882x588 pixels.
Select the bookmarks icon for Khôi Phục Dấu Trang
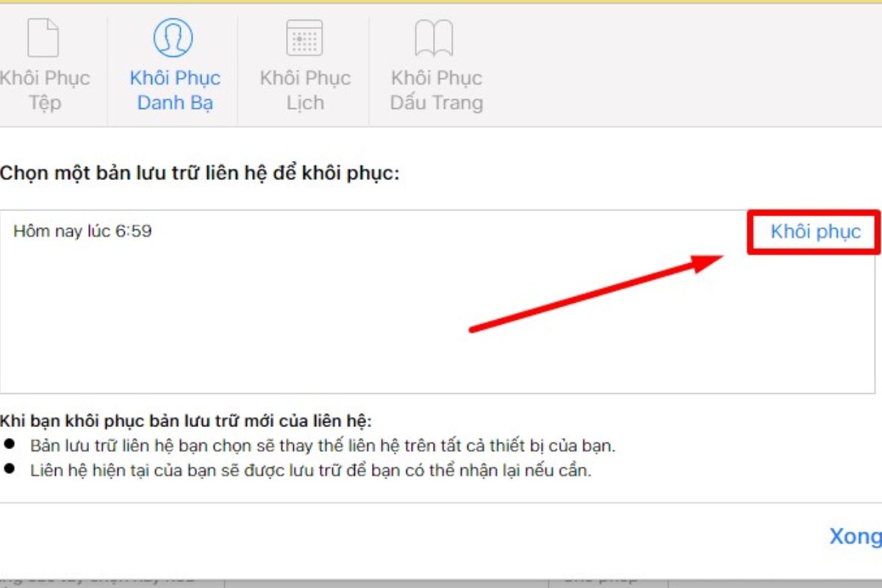pyautogui.click(x=435, y=37)
